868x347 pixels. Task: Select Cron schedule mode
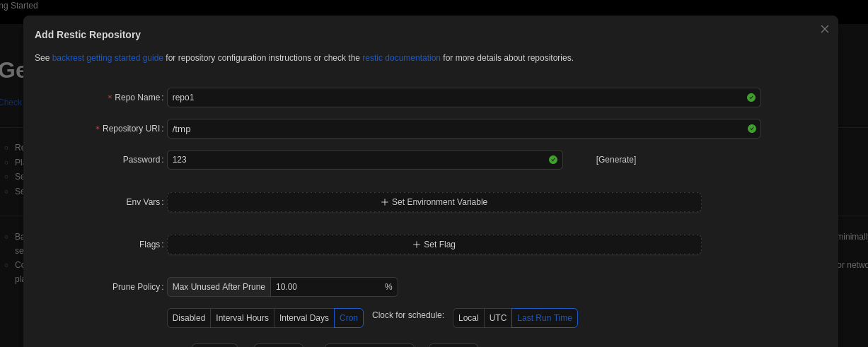(349, 318)
